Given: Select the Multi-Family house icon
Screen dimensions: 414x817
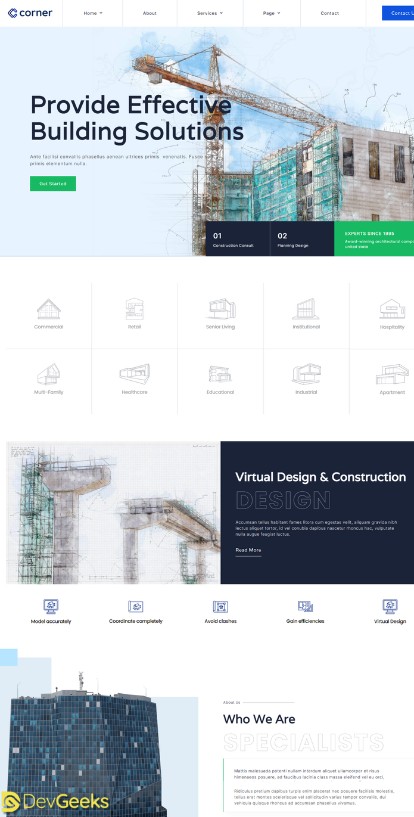Looking at the screenshot, I should click(48, 374).
